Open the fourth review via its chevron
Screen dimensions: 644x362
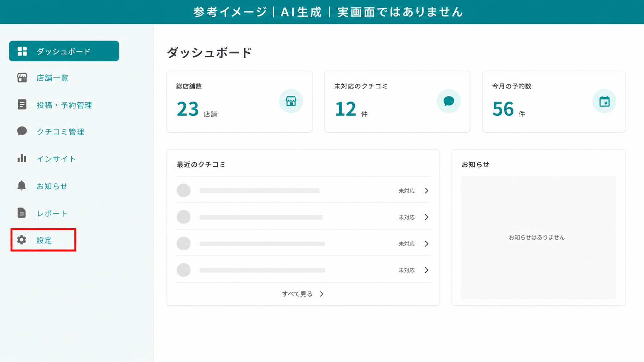click(426, 270)
